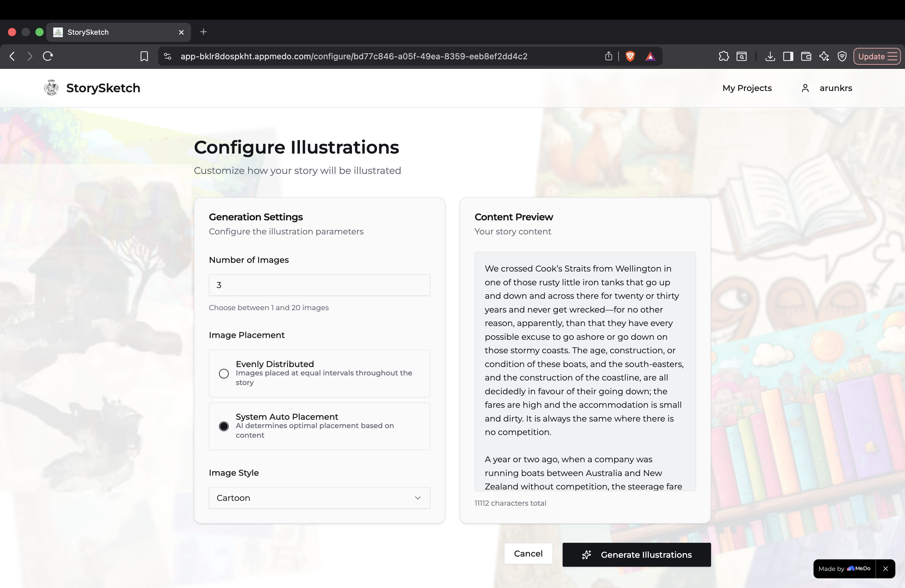Go to My Projects
This screenshot has width=905, height=588.
[x=747, y=88]
